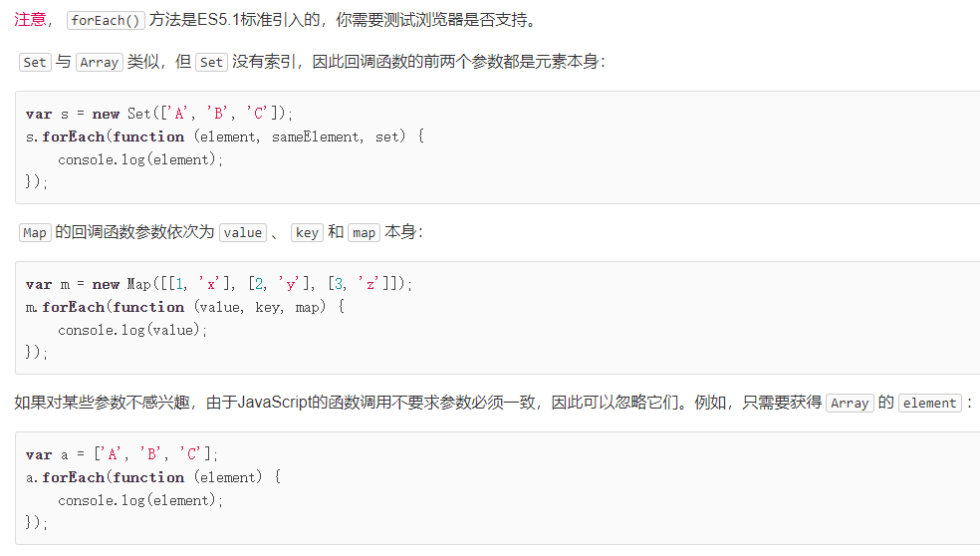Click the 'var m = new Map' code line

tap(218, 284)
